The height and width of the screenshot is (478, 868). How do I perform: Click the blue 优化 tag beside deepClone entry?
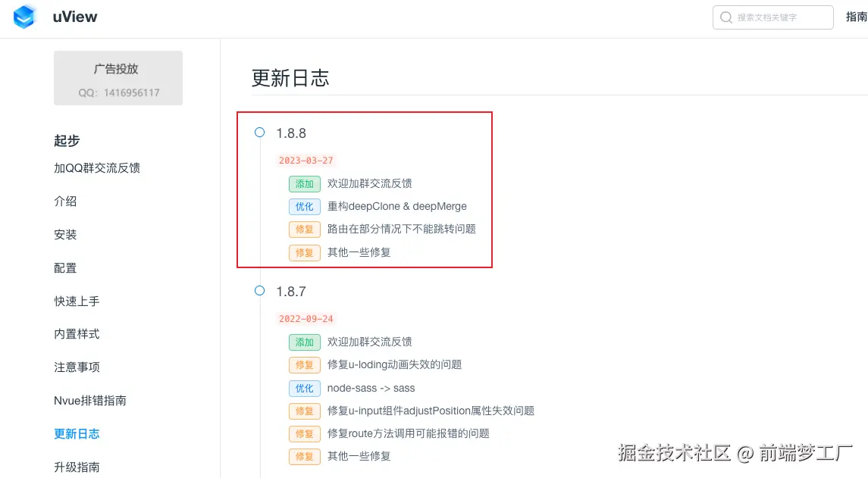click(x=304, y=207)
